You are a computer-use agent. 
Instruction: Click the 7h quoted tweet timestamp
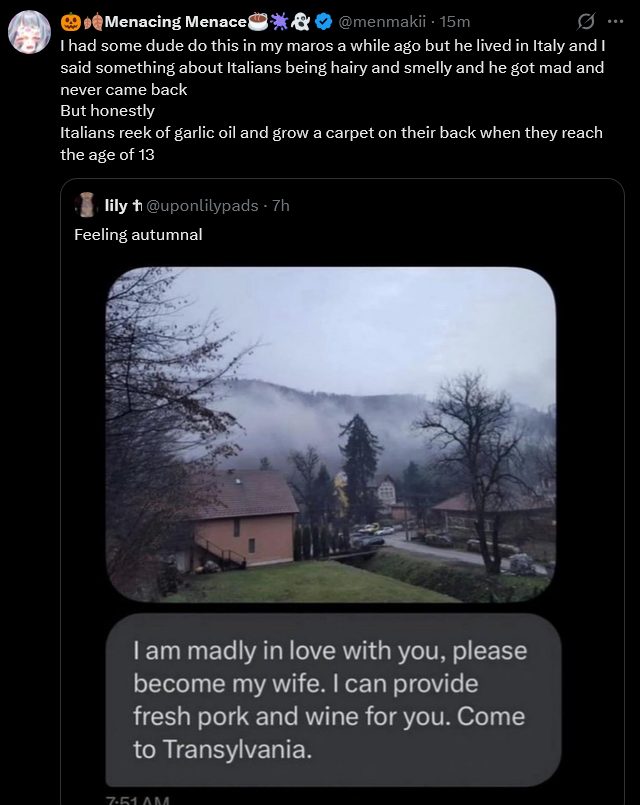281,205
